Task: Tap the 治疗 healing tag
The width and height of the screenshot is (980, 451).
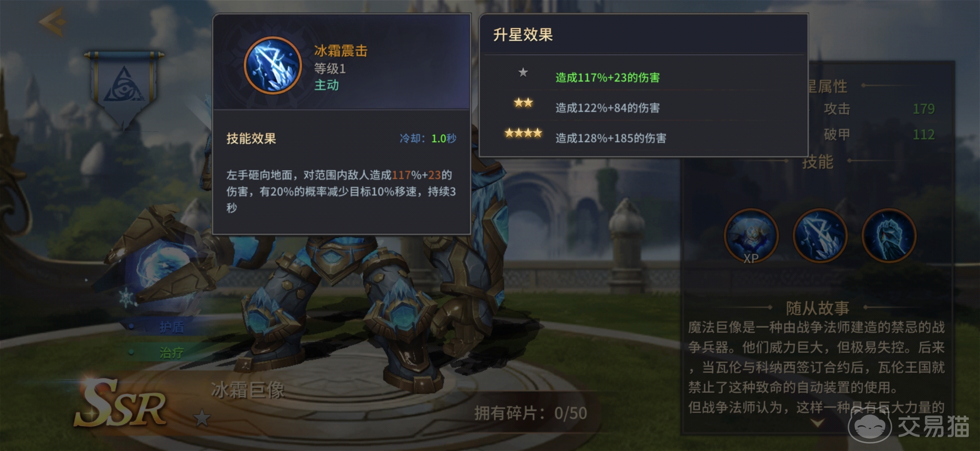Action: 171,353
